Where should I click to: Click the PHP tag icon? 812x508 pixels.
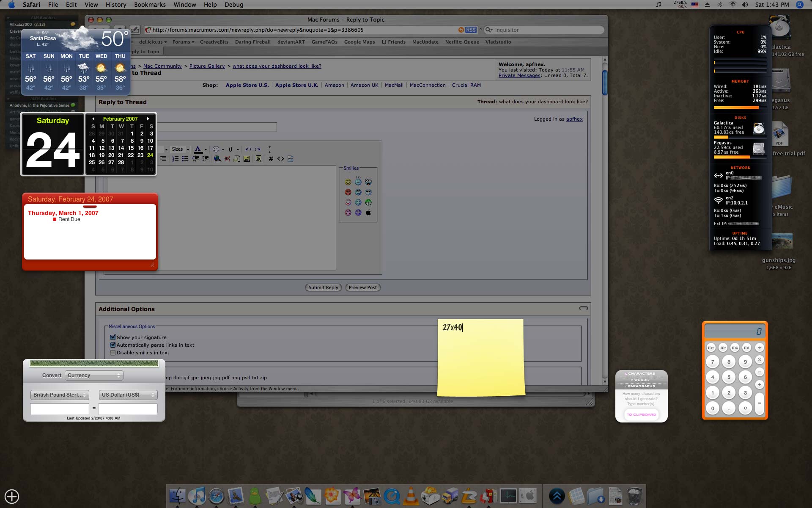(290, 159)
